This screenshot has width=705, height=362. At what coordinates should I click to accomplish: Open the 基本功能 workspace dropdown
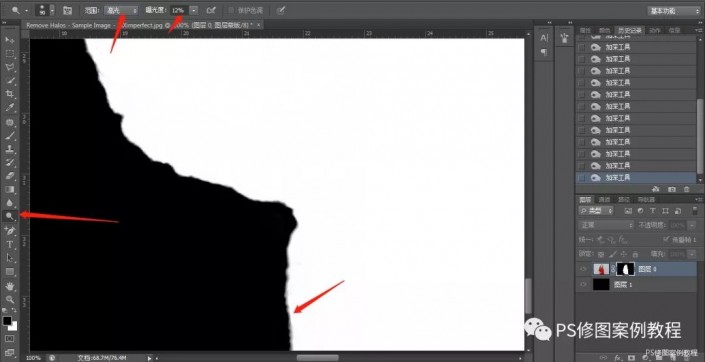click(x=674, y=10)
